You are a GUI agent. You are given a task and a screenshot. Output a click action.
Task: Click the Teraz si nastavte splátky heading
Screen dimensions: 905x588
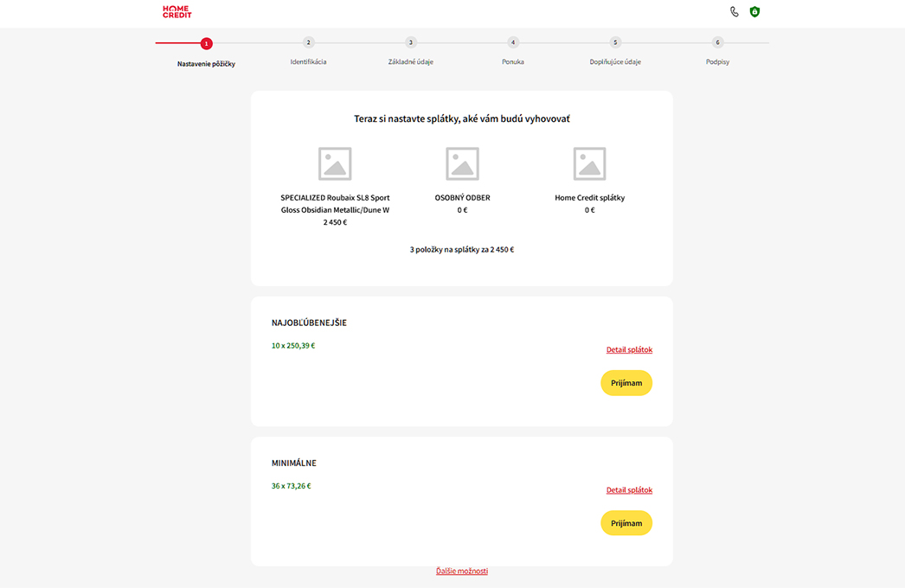[x=462, y=118]
